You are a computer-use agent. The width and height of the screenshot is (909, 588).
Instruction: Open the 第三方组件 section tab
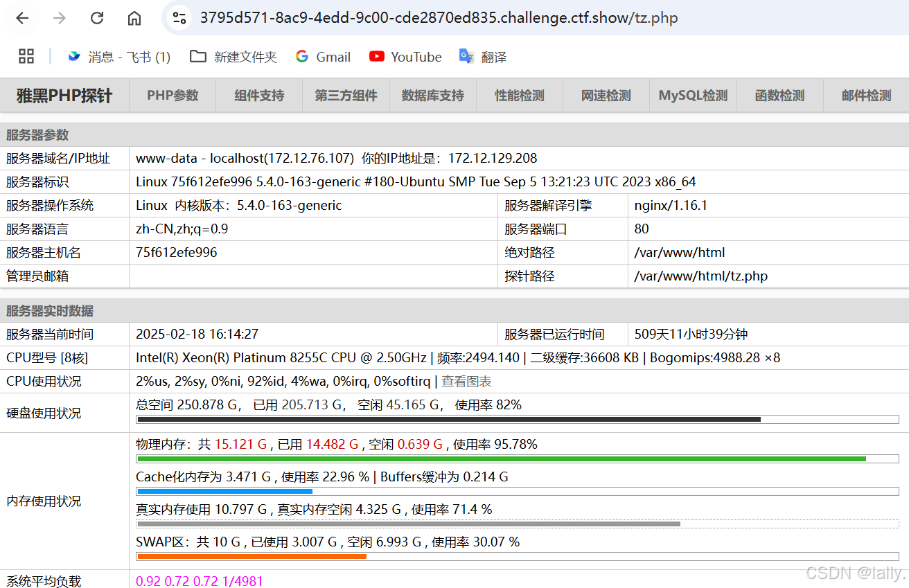346,96
